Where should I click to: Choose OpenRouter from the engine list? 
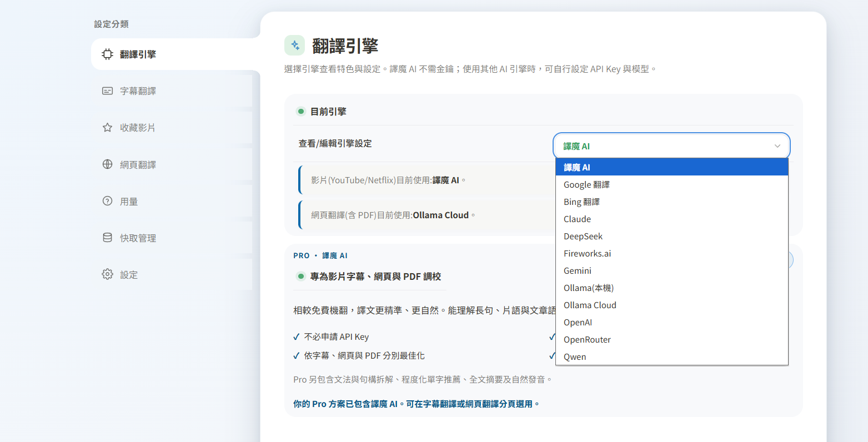click(672, 339)
